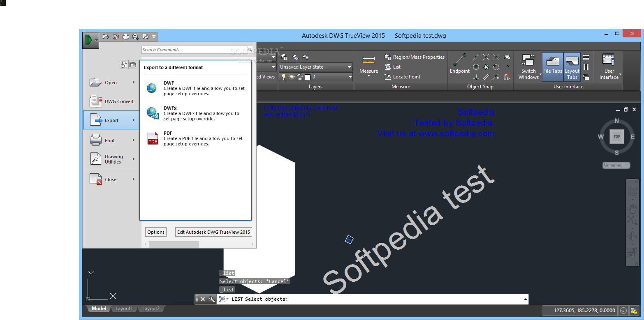This screenshot has width=644, height=320.
Task: Click the Open icon in quick access toolbar
Action: (x=106, y=37)
